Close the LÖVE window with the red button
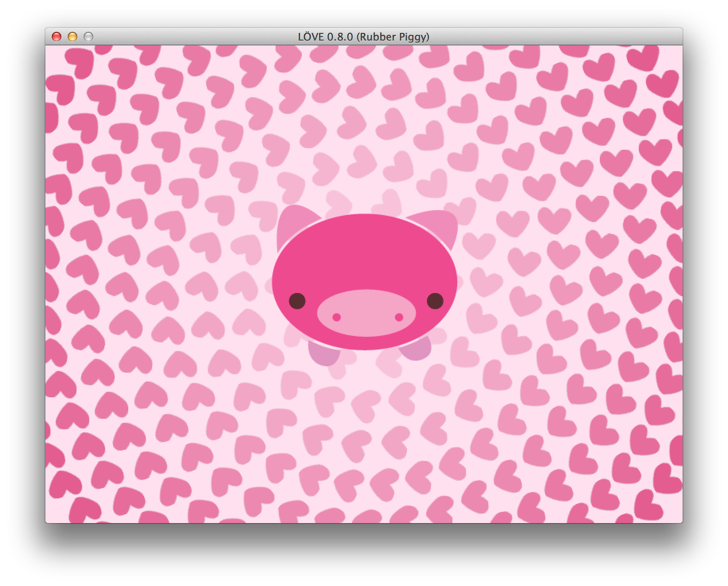 (57, 37)
